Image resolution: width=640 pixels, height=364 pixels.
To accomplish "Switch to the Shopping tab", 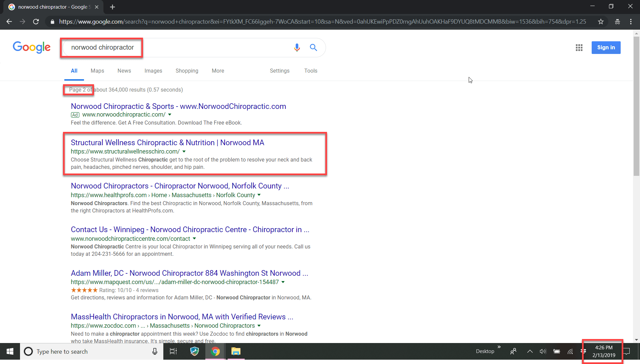I will (x=187, y=71).
